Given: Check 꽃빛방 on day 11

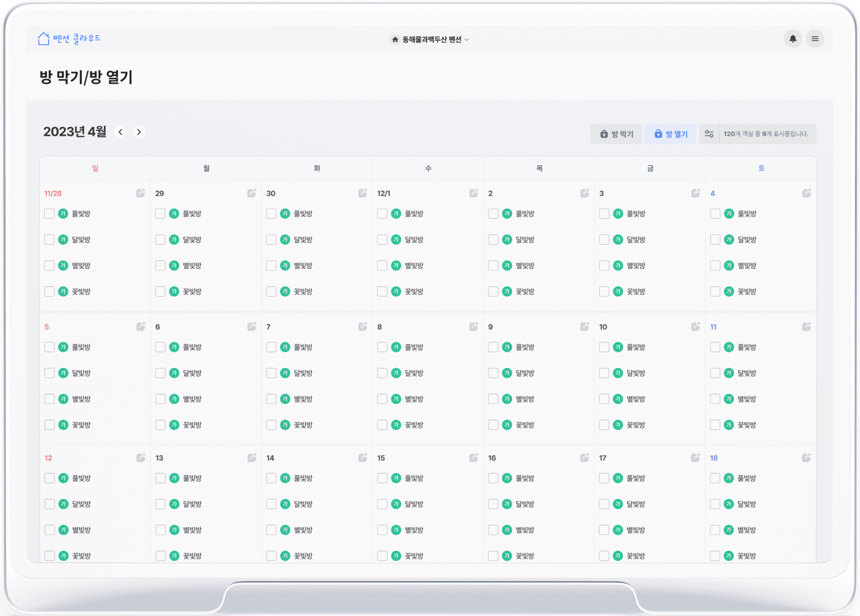Looking at the screenshot, I should coord(715,425).
